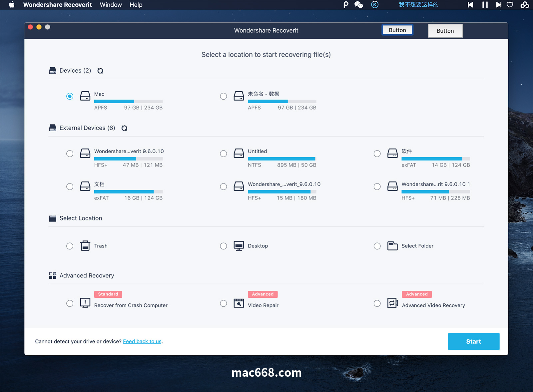Viewport: 533px width, 392px height.
Task: Open the Help menu
Action: point(136,5)
